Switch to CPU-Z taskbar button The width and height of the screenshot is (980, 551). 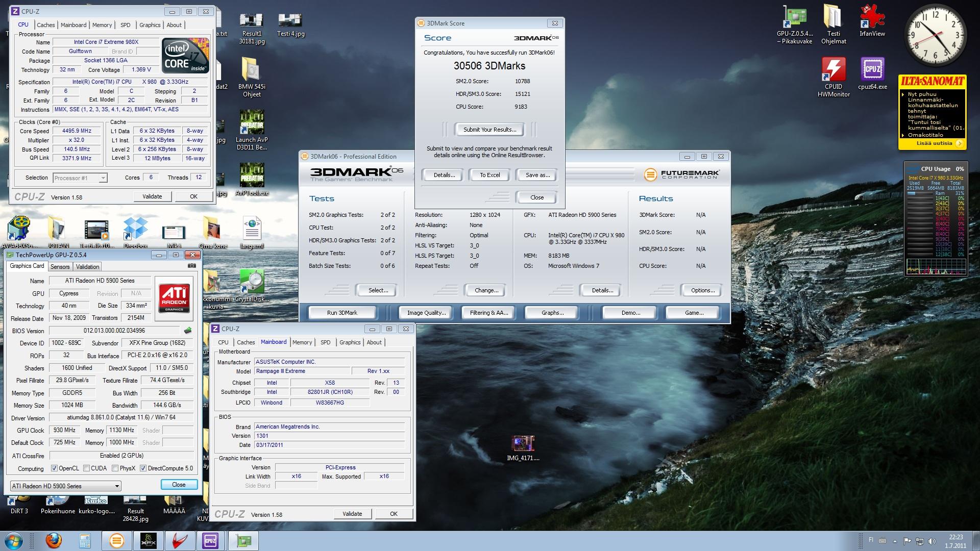tap(210, 541)
